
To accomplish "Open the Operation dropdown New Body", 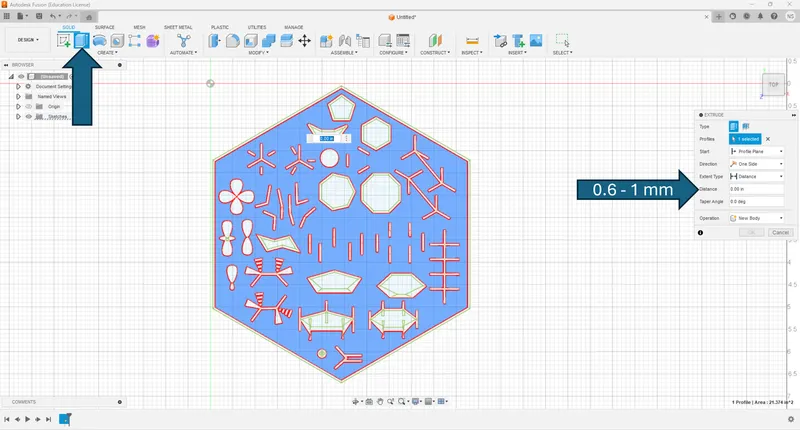I will tap(756, 218).
